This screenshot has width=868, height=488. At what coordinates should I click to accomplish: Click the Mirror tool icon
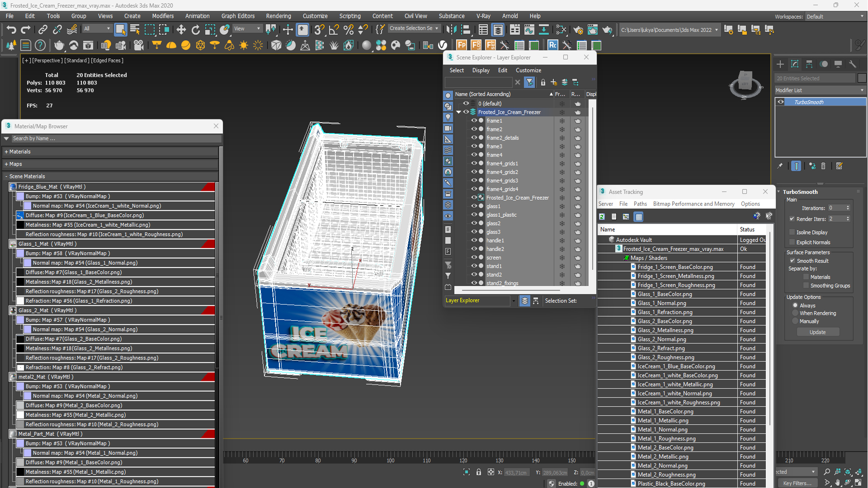pos(451,30)
